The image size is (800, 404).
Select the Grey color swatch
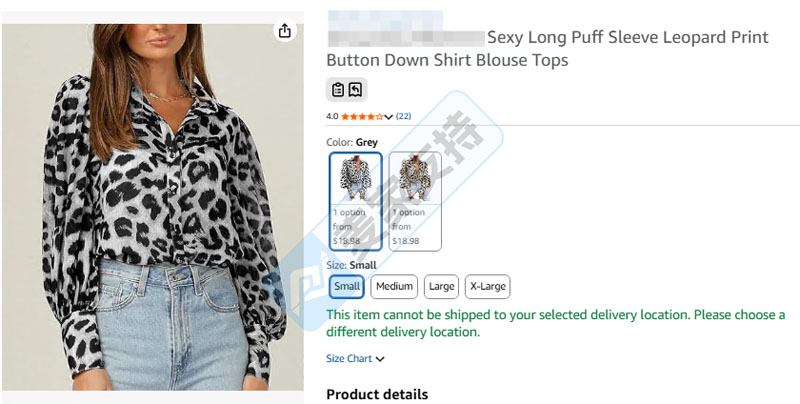356,201
